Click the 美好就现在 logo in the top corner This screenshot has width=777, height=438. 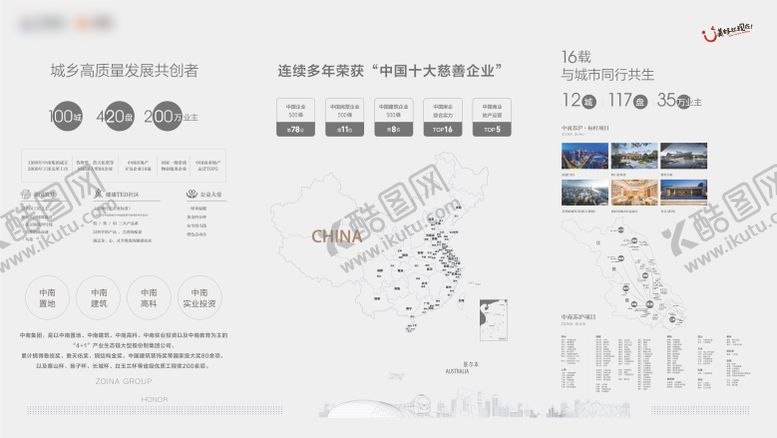726,33
